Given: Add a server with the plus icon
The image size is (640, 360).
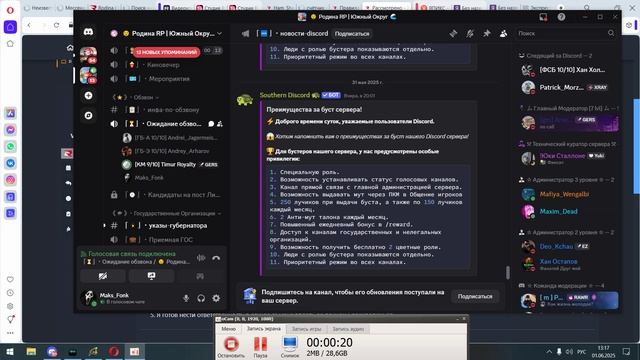Looking at the screenshot, I should (88, 96).
